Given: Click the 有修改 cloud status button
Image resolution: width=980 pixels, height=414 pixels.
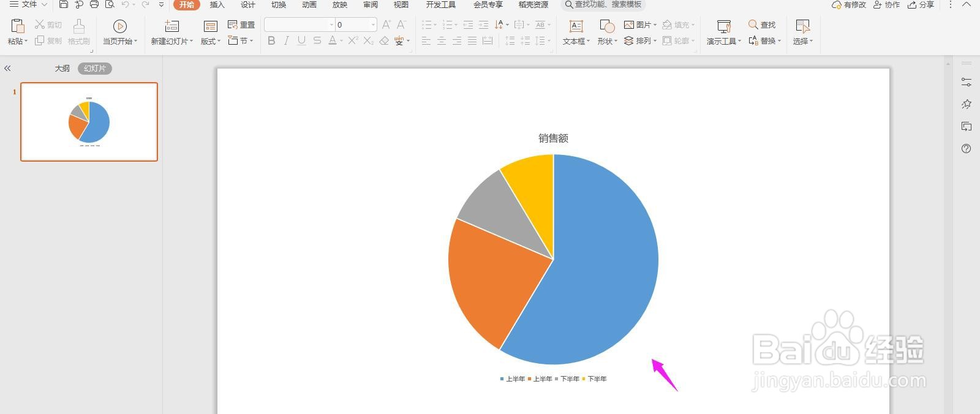Looking at the screenshot, I should point(849,4).
